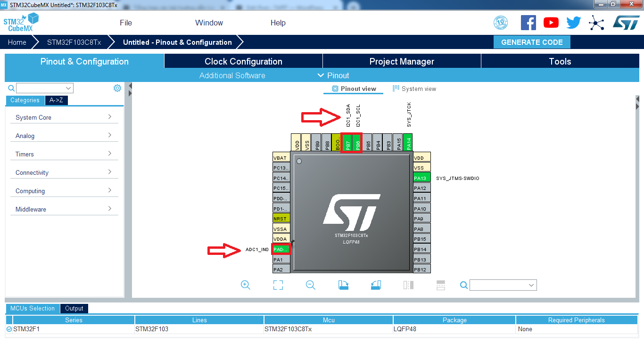Open the ST Facebook page icon
The image size is (644, 343).
tap(528, 23)
